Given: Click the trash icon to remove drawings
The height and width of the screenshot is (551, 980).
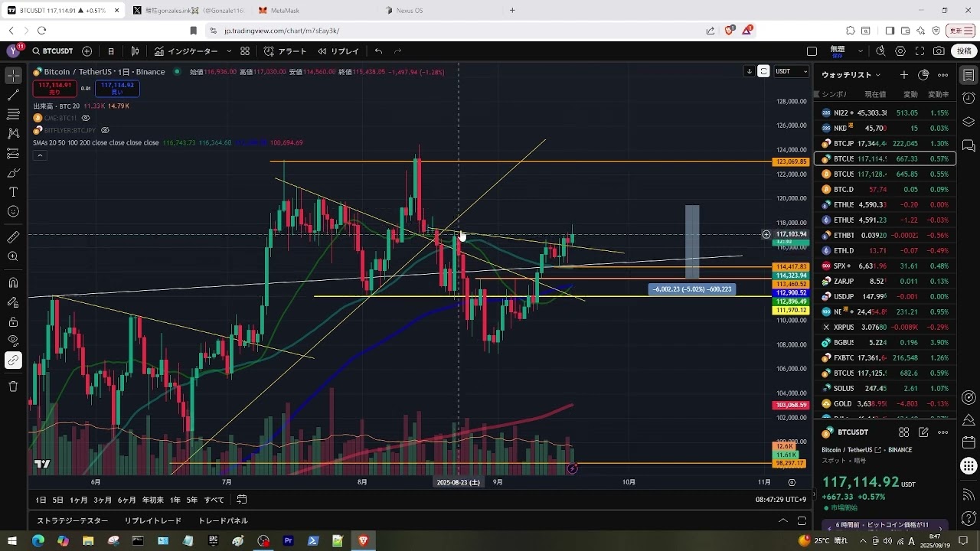Looking at the screenshot, I should [13, 386].
